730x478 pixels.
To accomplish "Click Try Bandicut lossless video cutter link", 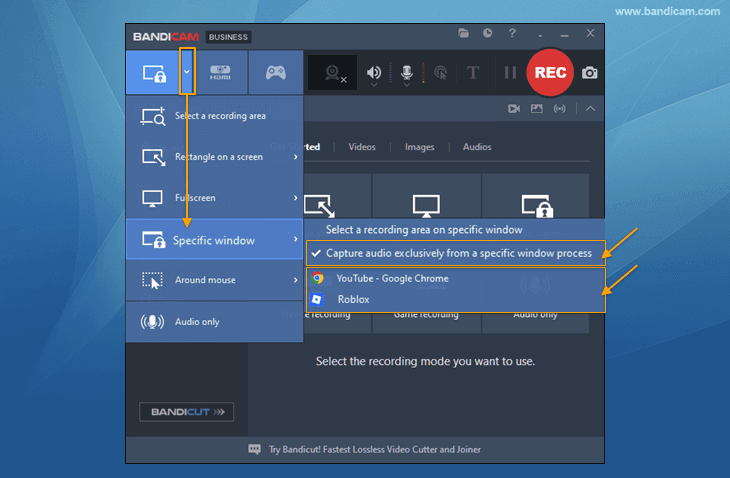I will (x=375, y=450).
